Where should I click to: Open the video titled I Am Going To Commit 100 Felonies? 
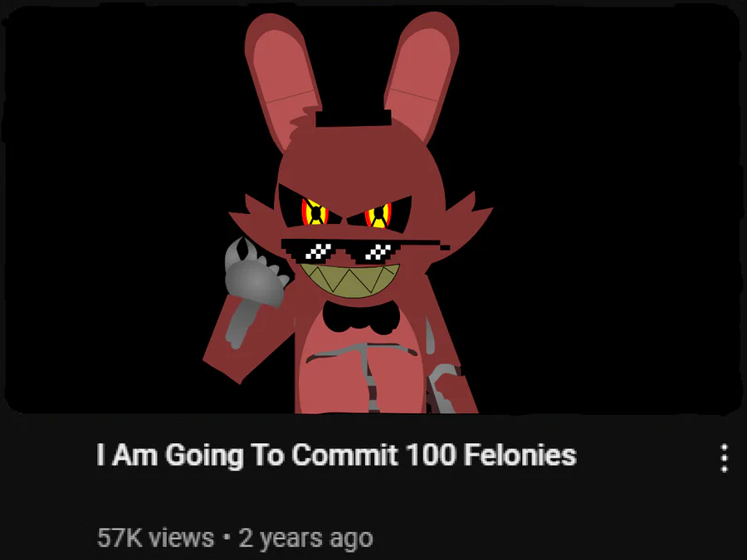coord(336,455)
